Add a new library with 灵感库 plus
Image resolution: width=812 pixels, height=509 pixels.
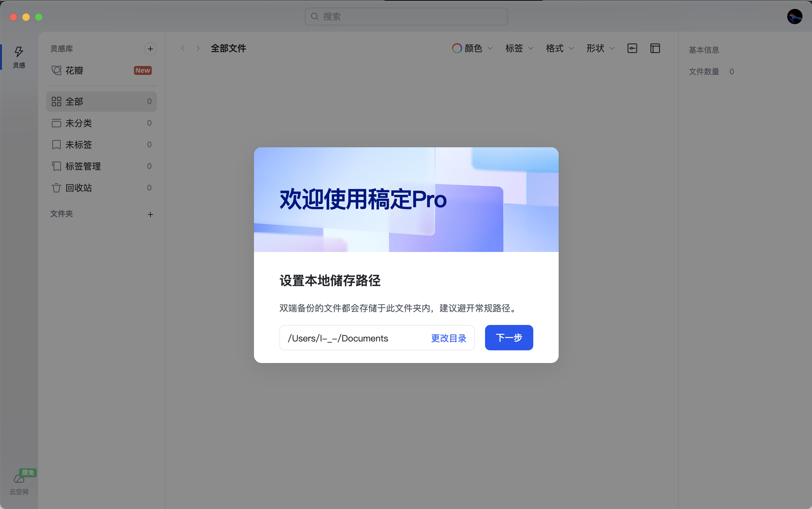click(x=150, y=49)
